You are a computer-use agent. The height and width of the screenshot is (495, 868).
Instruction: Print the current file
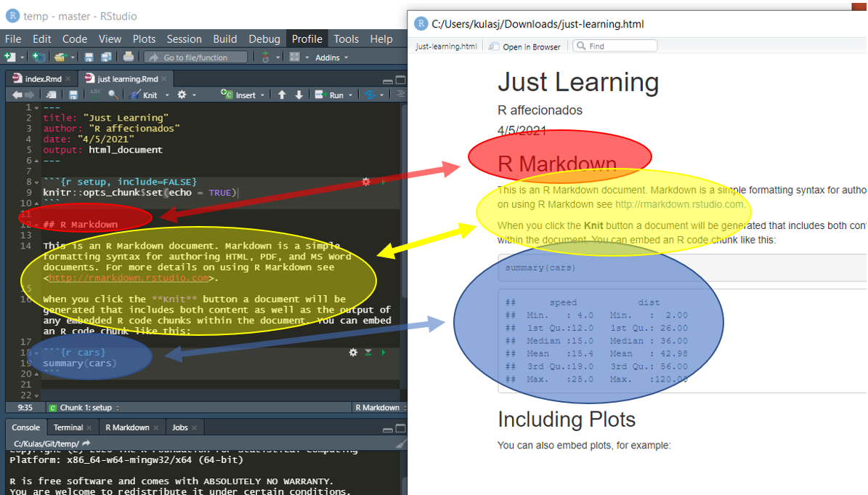[128, 57]
